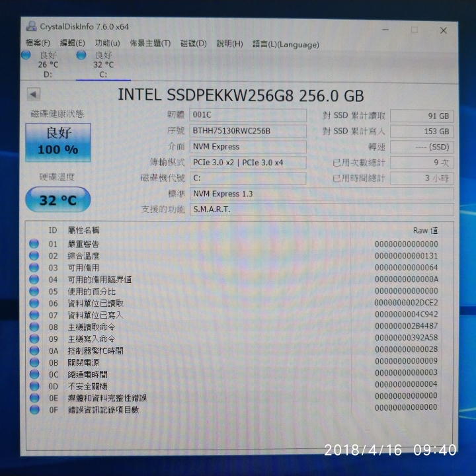Click the total host writes value 153 GB
The image size is (476, 476).
coord(422,132)
